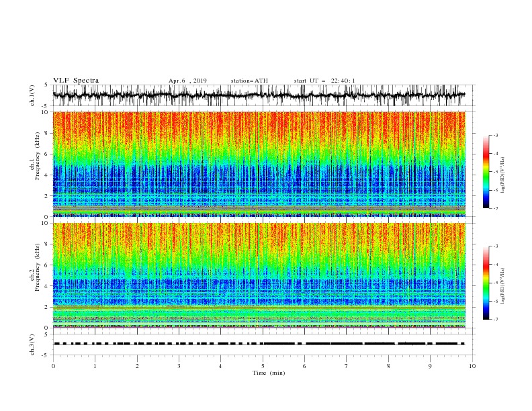The image size is (532, 411).
Task: Click the ch.2 spectrogram PSD color bar
Action: tap(486, 283)
